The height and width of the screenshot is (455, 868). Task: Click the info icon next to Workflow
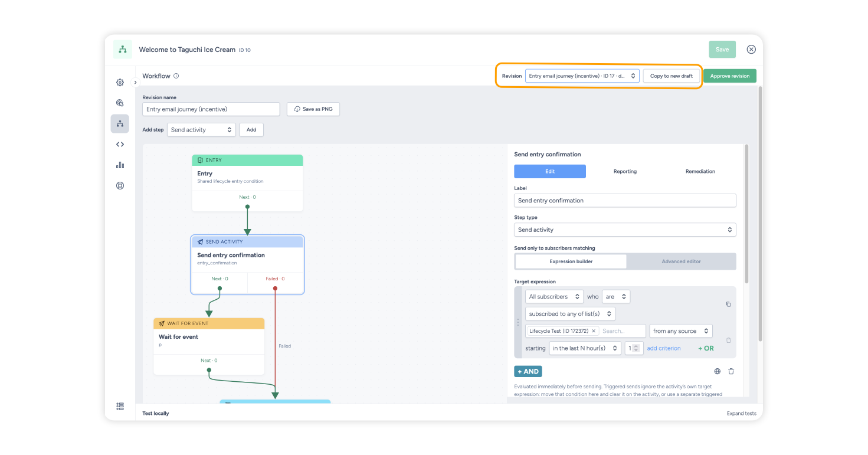click(x=176, y=76)
